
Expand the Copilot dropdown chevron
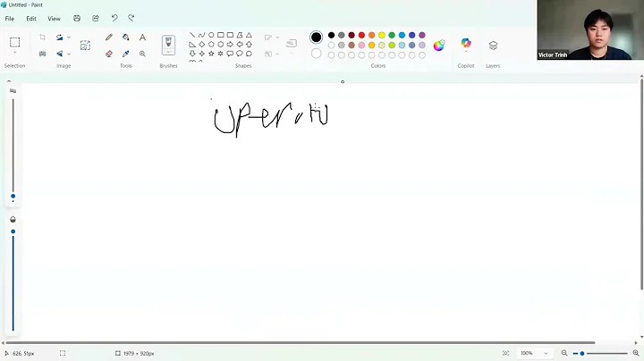pyautogui.click(x=466, y=51)
